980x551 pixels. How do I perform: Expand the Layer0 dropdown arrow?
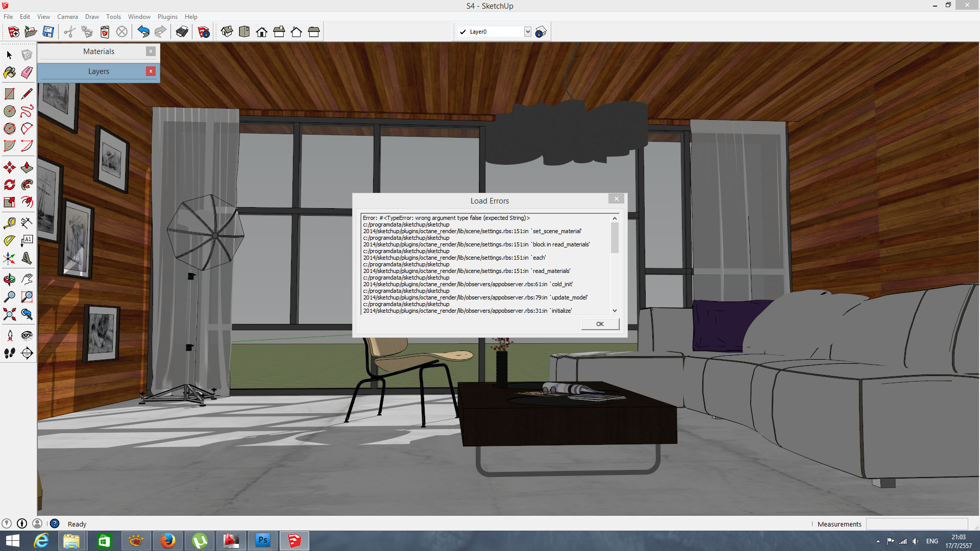[527, 32]
